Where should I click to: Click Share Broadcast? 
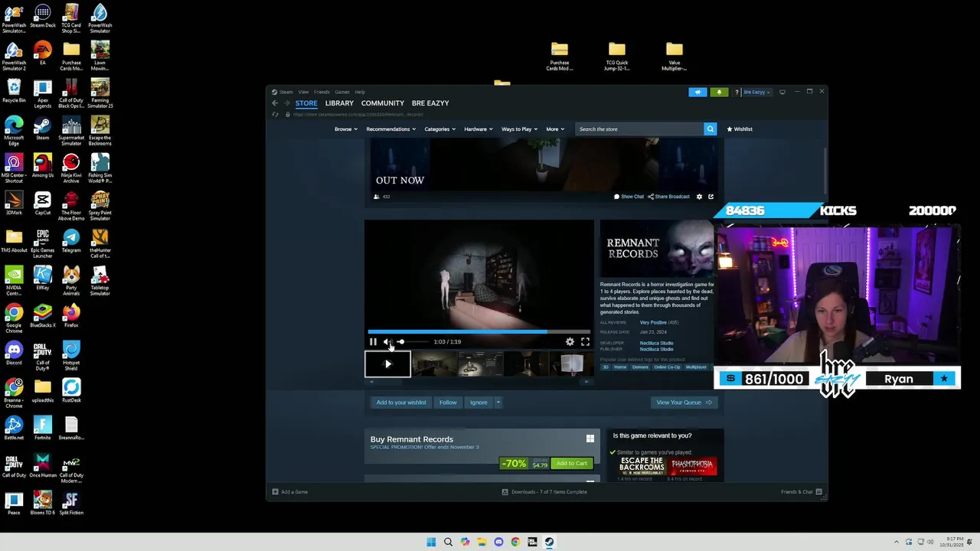(668, 197)
